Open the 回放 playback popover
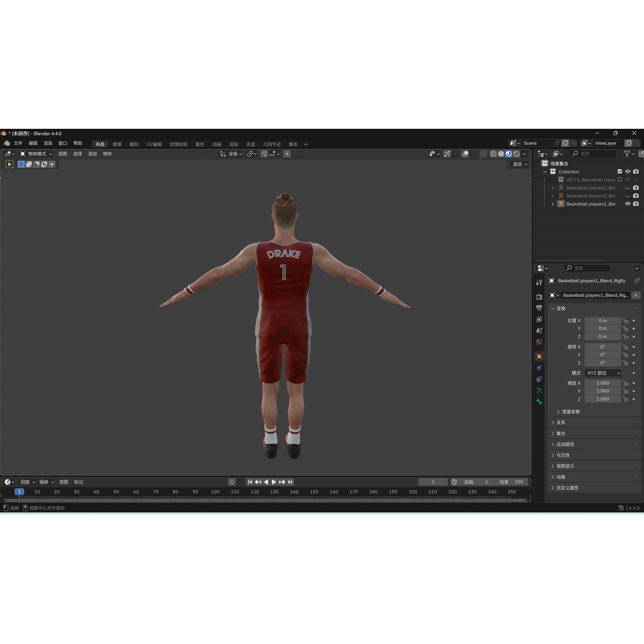 pyautogui.click(x=27, y=482)
